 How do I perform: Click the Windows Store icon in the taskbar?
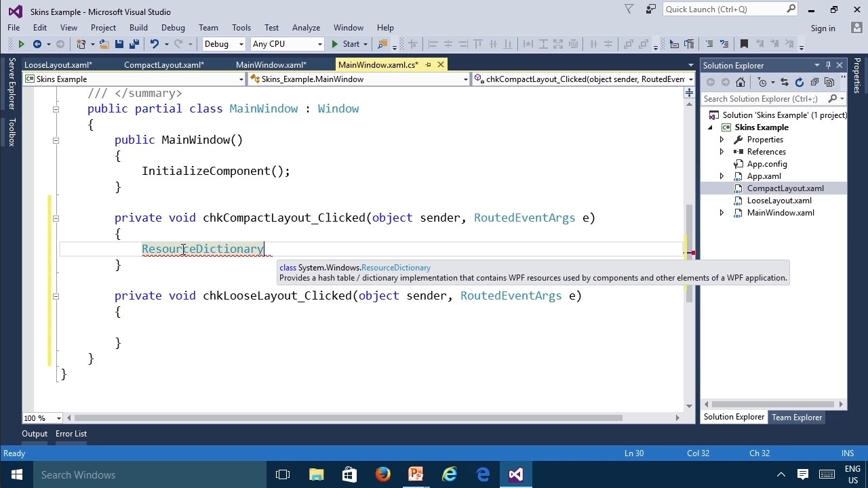pyautogui.click(x=350, y=474)
